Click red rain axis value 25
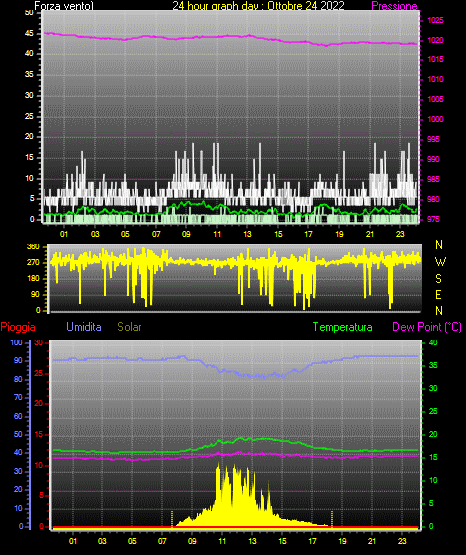The image size is (466, 555). [39, 373]
